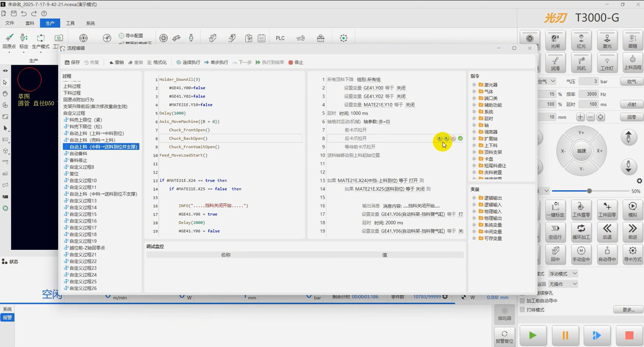Click the 工件置零 workpiece zero button
The height and width of the screenshot is (347, 644).
tap(581, 209)
